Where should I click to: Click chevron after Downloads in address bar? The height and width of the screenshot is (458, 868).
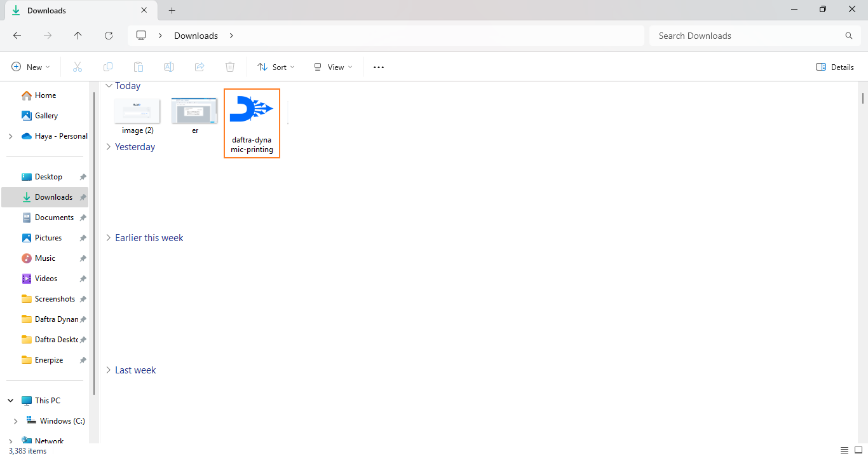point(231,36)
